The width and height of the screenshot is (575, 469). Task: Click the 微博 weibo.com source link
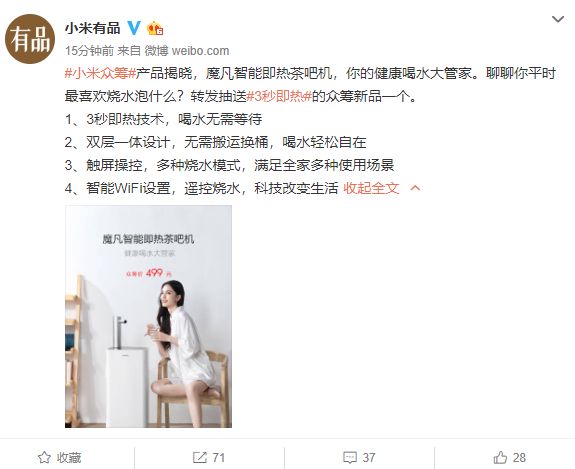point(187,51)
